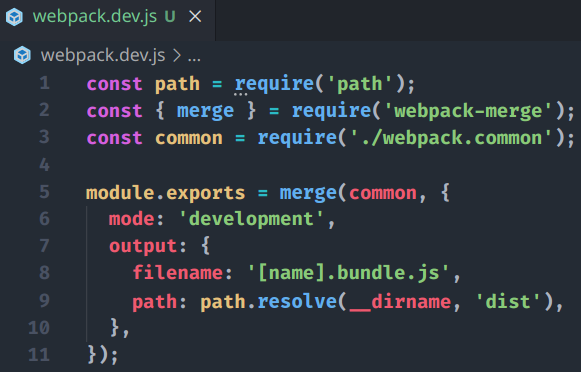Click the path property key on line 9
This screenshot has height=372, width=581.
pyautogui.click(x=155, y=302)
